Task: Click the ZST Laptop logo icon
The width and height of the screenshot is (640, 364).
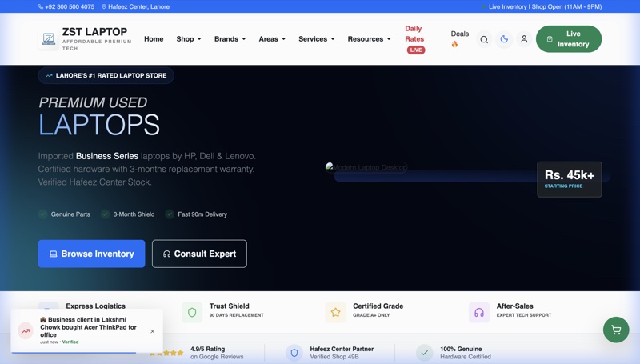Action: pos(48,38)
